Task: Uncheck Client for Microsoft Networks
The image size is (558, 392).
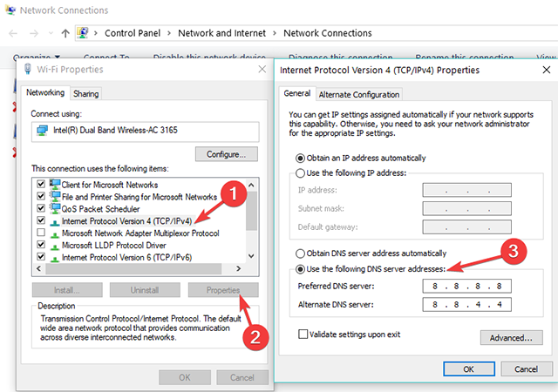Action: (41, 185)
